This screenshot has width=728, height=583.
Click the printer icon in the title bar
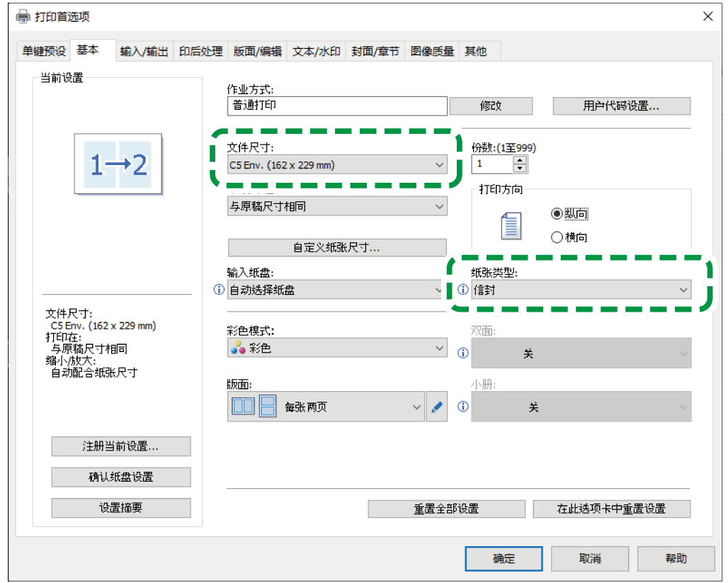[x=22, y=16]
